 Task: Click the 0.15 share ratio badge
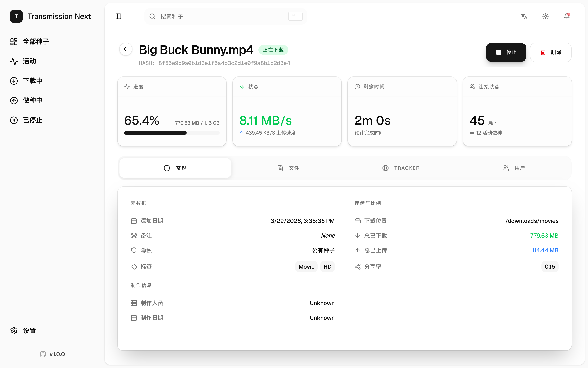pos(550,267)
